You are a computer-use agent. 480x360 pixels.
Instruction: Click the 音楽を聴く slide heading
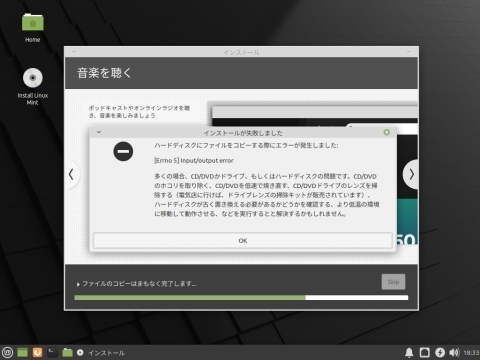tap(104, 73)
